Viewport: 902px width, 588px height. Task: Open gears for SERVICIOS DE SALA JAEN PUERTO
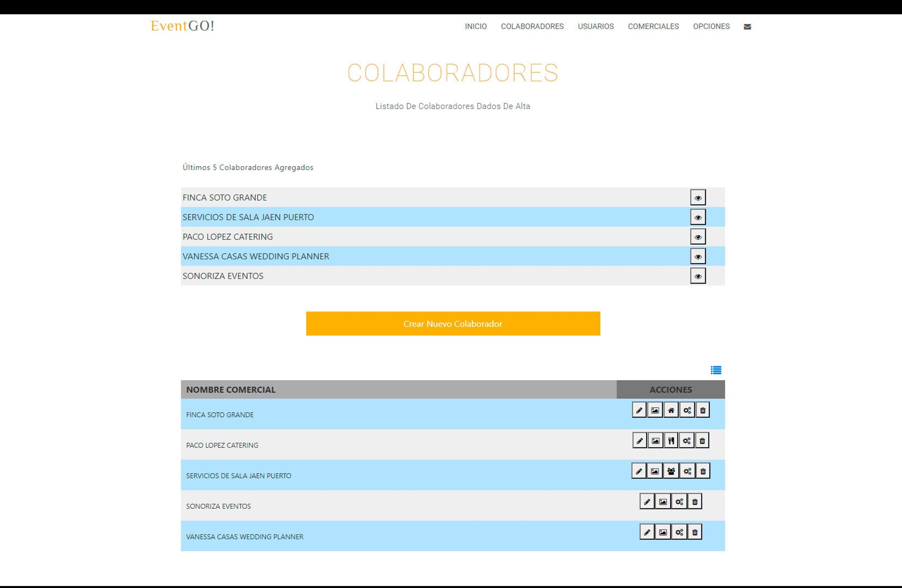[x=687, y=471]
